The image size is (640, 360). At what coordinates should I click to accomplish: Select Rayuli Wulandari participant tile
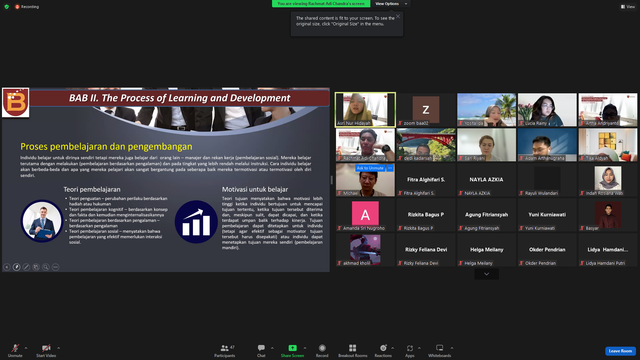(x=547, y=180)
